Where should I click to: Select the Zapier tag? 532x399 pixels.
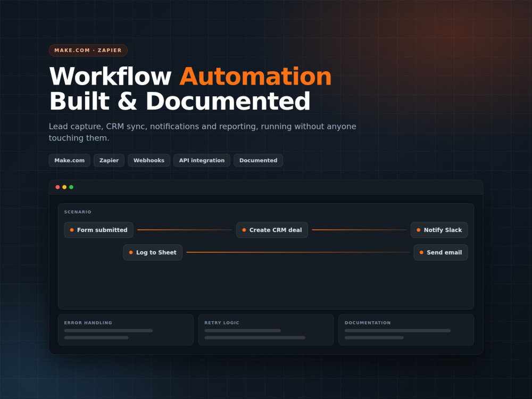pos(109,160)
